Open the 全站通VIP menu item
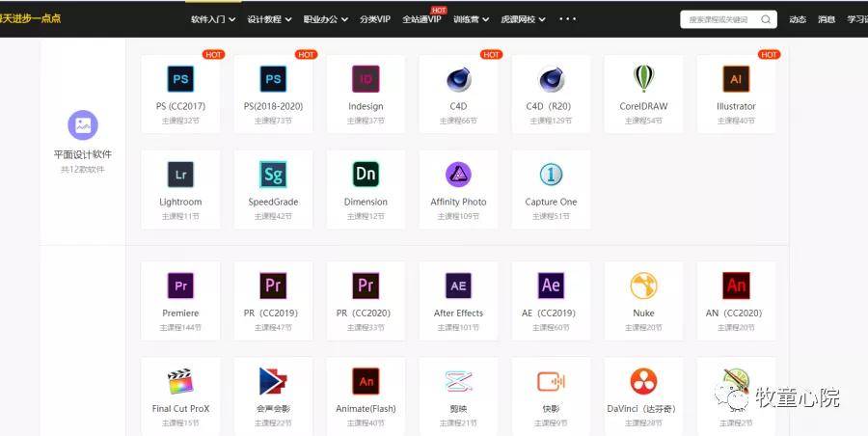868x436 pixels. pyautogui.click(x=421, y=19)
